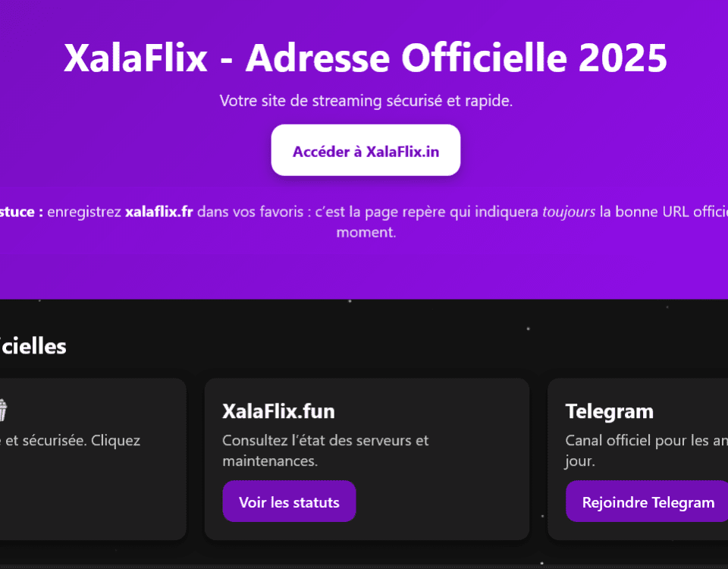Select the streaming tagline under the title
The image size is (728, 569).
click(366, 100)
